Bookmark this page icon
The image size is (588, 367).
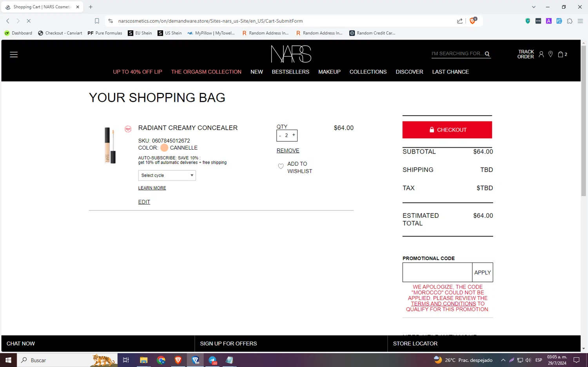(x=97, y=21)
